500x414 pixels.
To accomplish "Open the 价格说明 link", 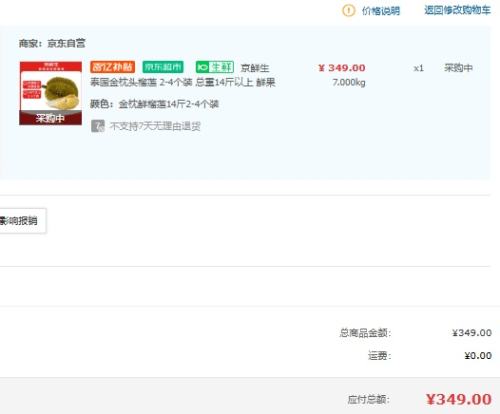I will (381, 11).
